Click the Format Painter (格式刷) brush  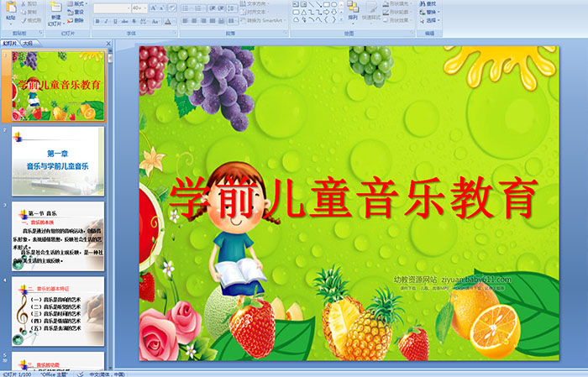[31, 20]
